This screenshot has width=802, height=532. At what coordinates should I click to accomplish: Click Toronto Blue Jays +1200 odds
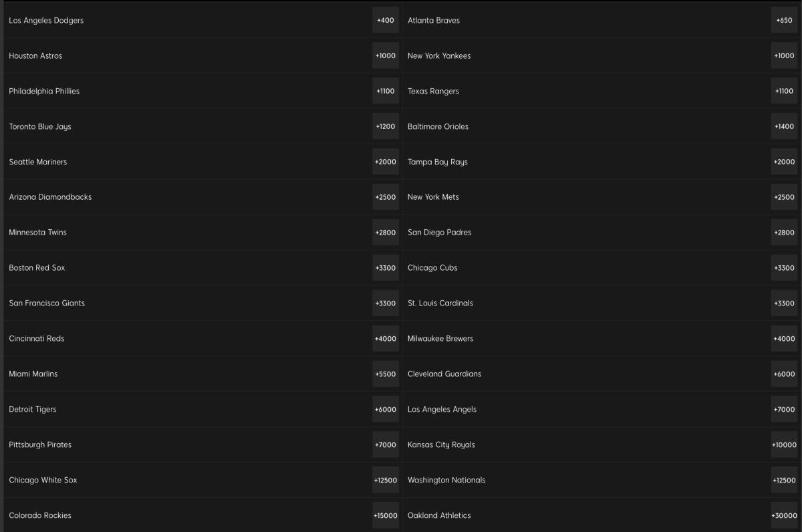click(386, 127)
